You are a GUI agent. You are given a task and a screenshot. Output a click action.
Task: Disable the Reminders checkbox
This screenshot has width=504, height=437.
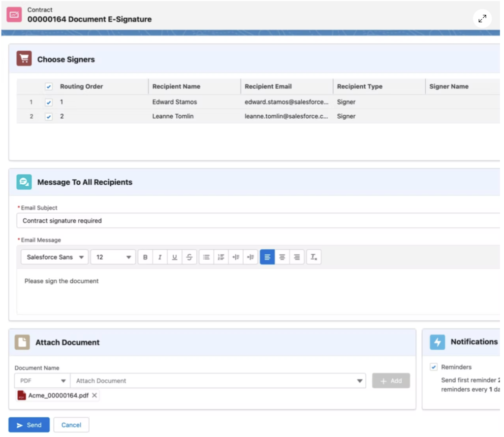pyautogui.click(x=434, y=367)
